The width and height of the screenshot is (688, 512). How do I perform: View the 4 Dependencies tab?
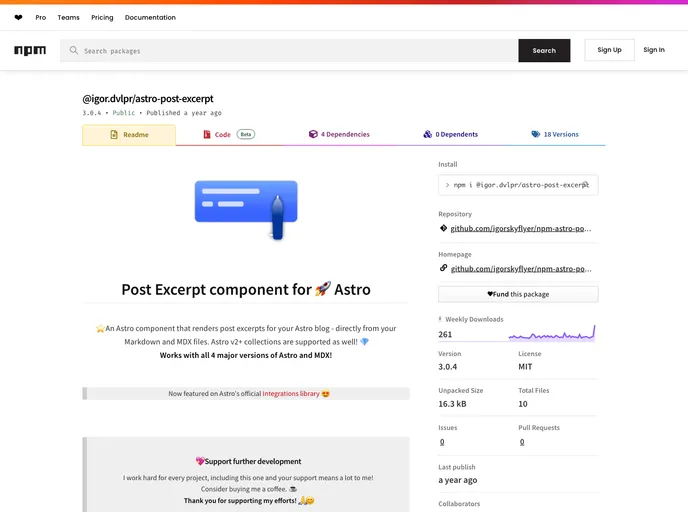click(x=339, y=134)
